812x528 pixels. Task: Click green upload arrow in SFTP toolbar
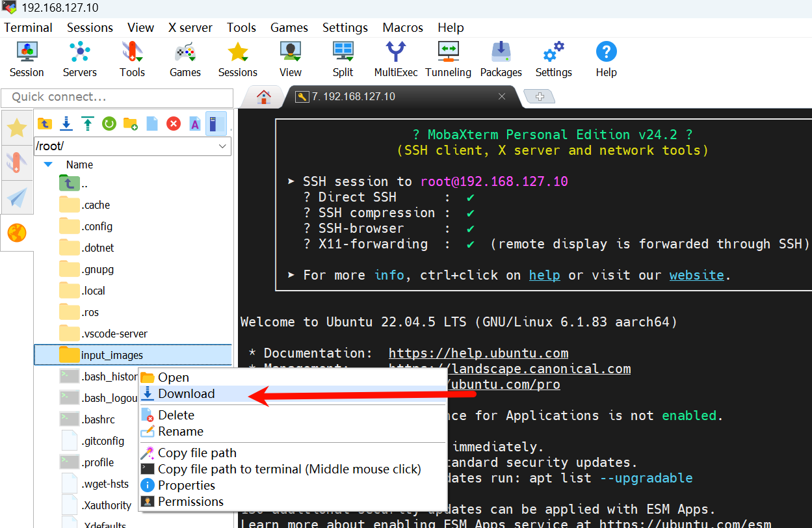point(88,123)
